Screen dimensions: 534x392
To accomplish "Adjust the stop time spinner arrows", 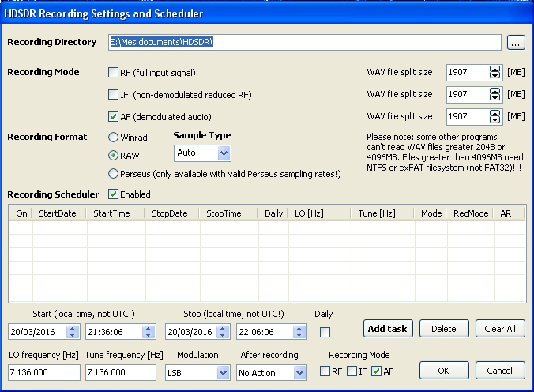I will tap(299, 332).
